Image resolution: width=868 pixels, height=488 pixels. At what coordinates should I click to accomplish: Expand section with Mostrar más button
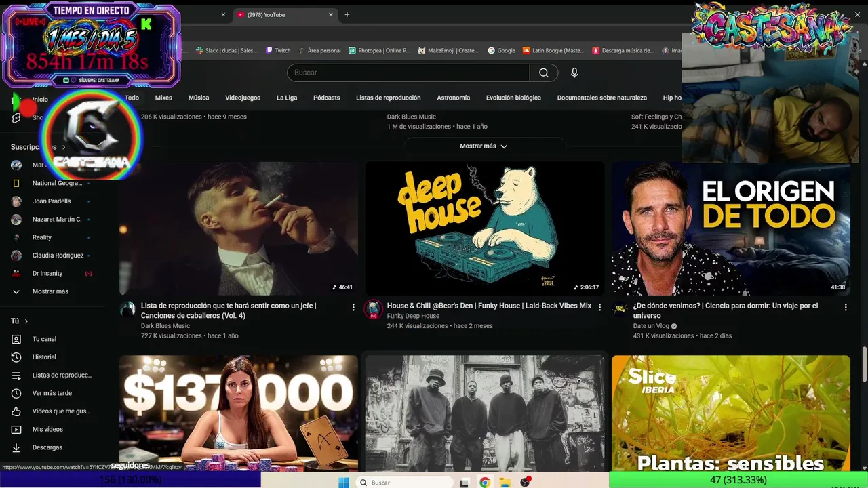coord(484,146)
